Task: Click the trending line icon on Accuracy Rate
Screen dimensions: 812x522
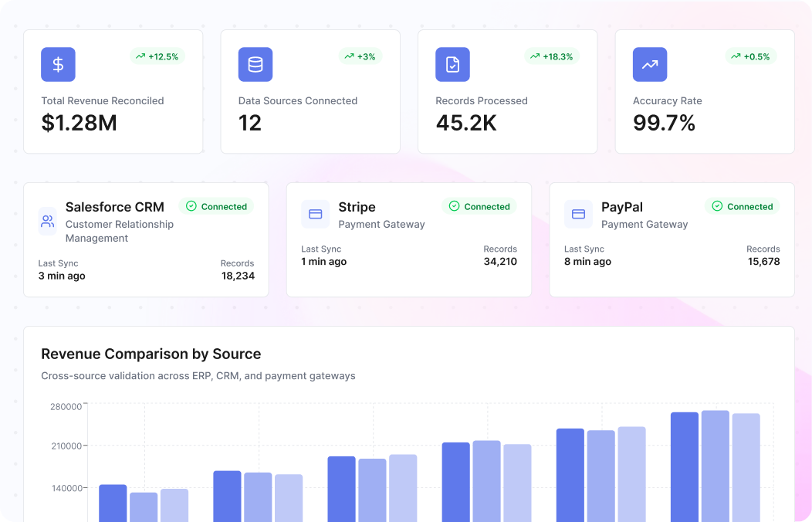Action: click(650, 64)
